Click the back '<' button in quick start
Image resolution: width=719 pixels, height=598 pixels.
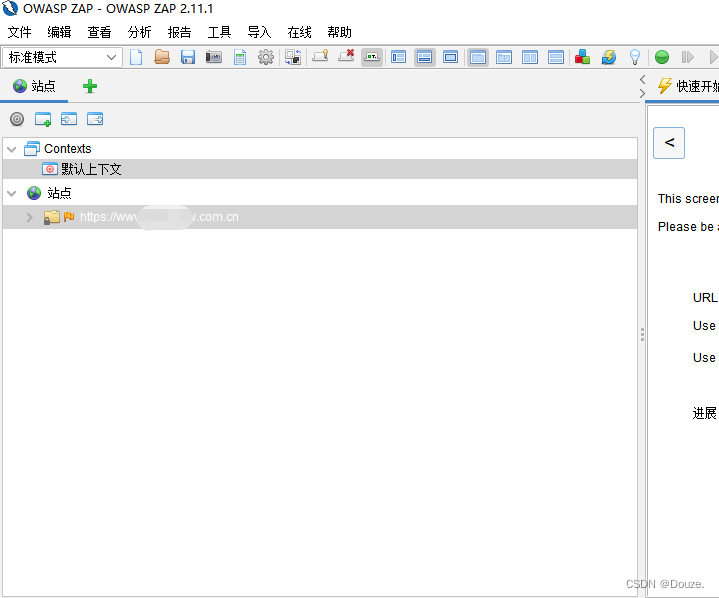pyautogui.click(x=669, y=143)
